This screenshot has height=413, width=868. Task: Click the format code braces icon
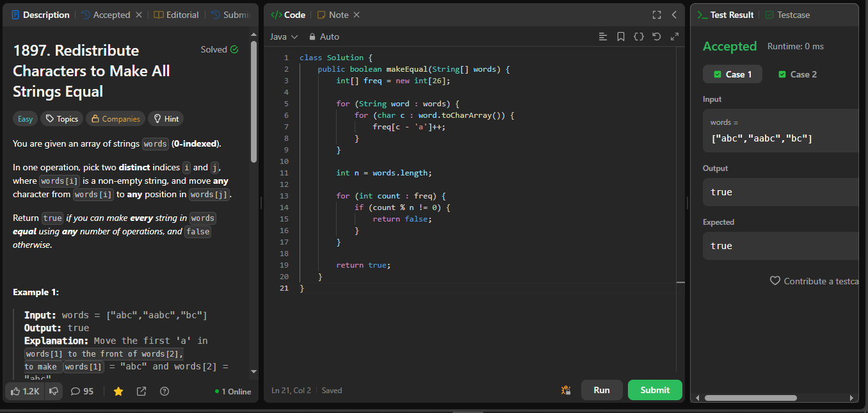coord(638,37)
